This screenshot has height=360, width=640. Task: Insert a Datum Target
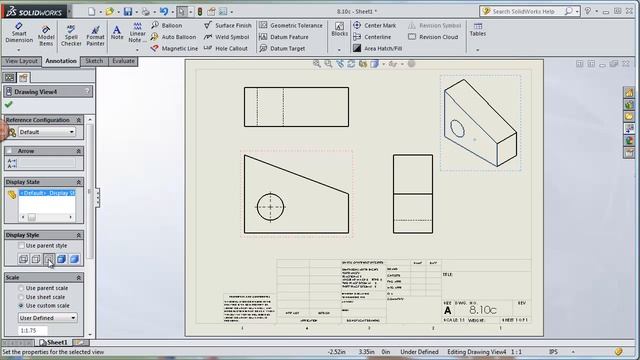[x=282, y=48]
